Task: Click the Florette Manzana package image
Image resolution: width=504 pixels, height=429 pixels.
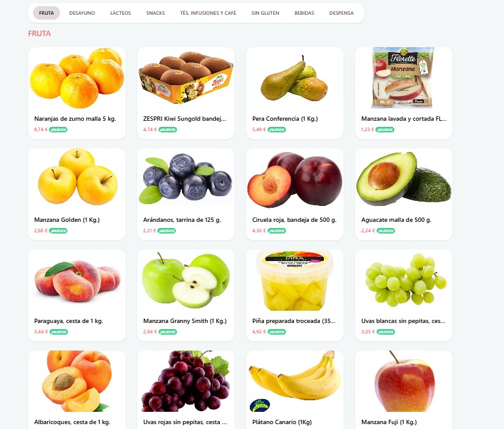Action: (x=404, y=78)
